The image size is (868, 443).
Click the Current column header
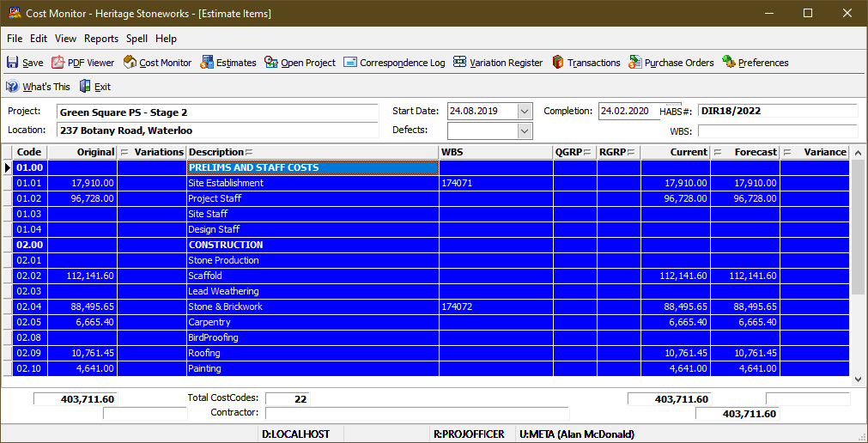(x=676, y=152)
